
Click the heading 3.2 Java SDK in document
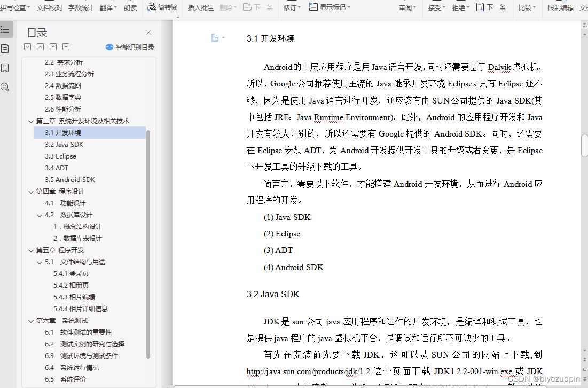coord(272,294)
